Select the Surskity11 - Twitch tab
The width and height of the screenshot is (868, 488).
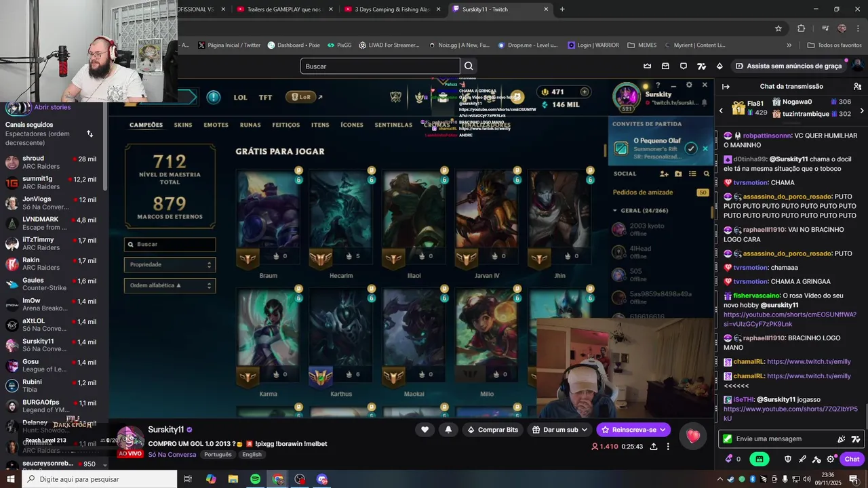point(500,9)
